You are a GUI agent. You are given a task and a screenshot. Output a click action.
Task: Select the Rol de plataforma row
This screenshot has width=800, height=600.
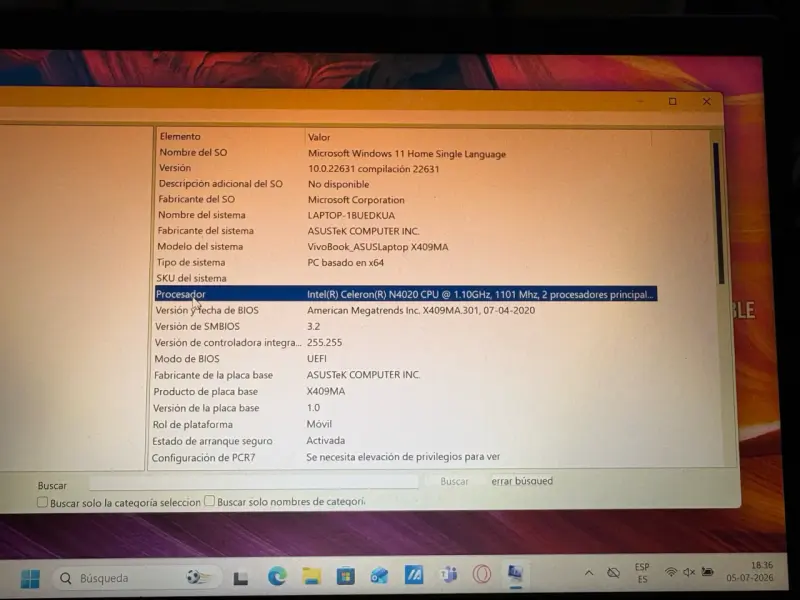(406, 424)
